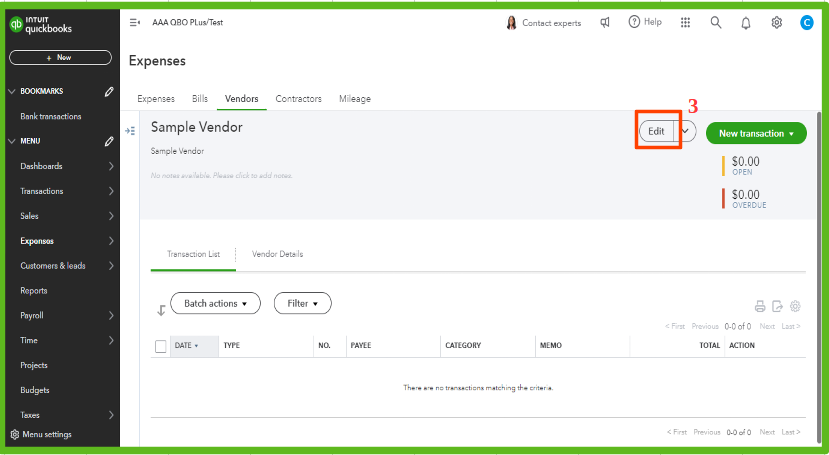Open the Mileage tab

click(355, 99)
